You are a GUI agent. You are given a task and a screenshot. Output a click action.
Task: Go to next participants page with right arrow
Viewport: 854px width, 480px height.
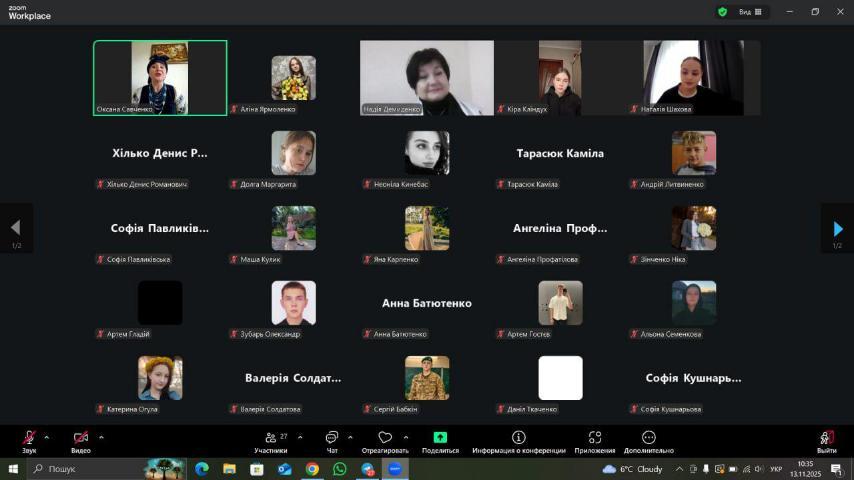pyautogui.click(x=837, y=229)
